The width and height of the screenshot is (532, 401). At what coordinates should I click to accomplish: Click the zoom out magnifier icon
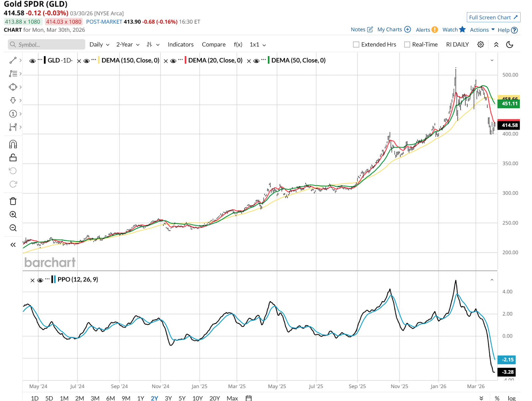click(13, 228)
